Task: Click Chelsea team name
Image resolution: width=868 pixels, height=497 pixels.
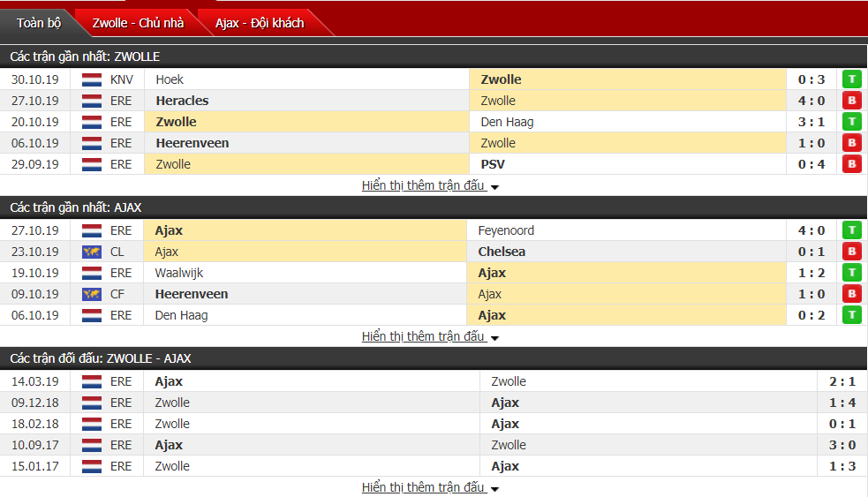Action: coord(502,252)
